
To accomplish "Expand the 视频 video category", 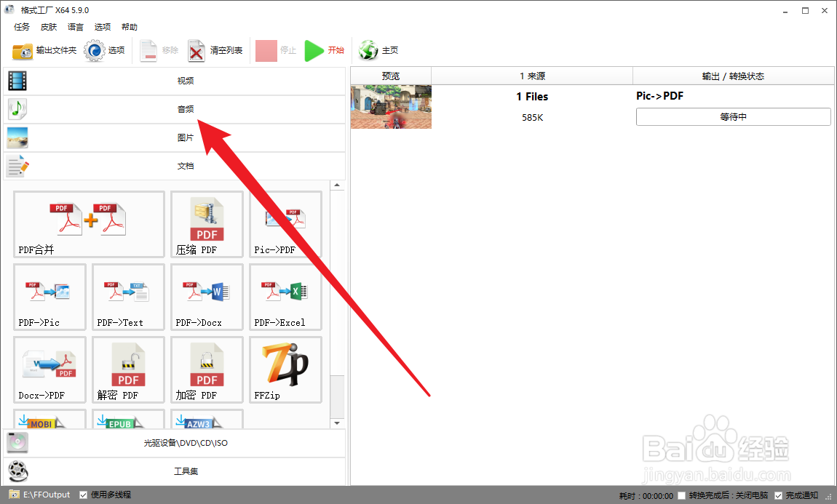I will coord(175,81).
